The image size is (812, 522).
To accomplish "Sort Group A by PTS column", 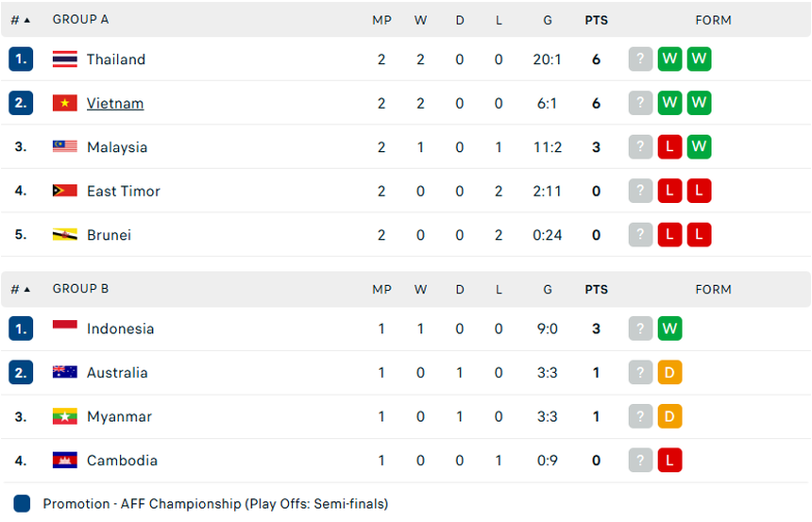I will pyautogui.click(x=596, y=20).
